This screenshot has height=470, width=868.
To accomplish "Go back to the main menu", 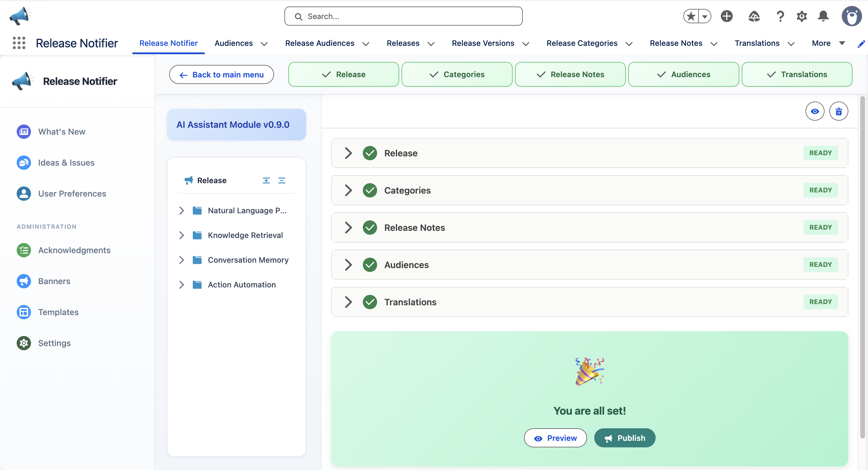I will coord(221,74).
